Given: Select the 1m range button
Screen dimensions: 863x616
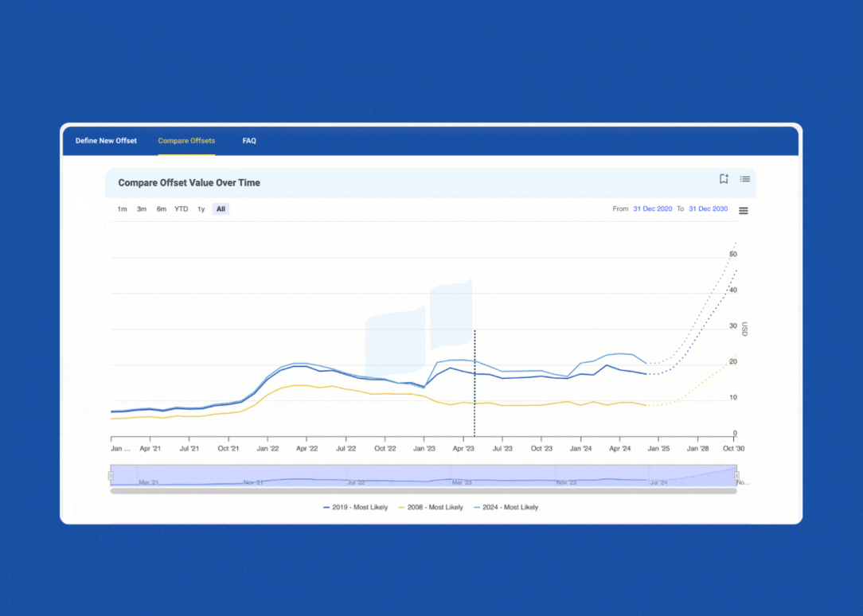Looking at the screenshot, I should click(x=122, y=209).
